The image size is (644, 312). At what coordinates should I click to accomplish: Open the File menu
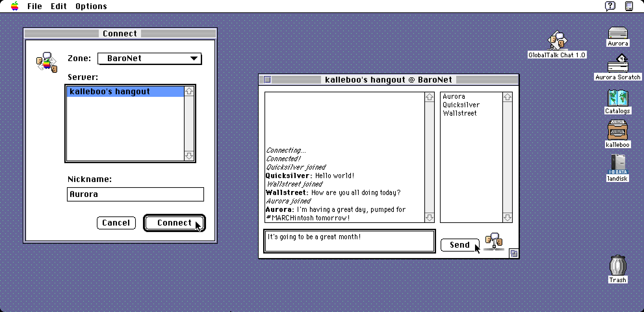coord(34,6)
